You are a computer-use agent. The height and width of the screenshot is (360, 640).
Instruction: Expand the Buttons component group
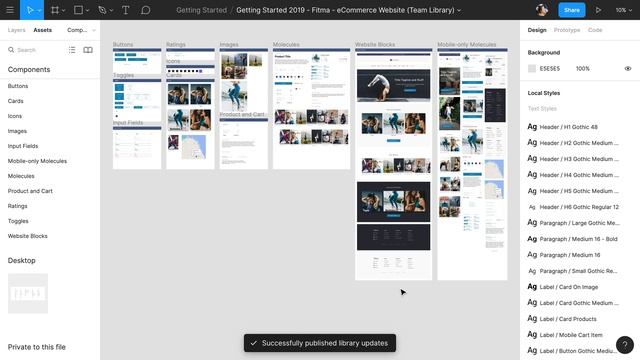18,86
